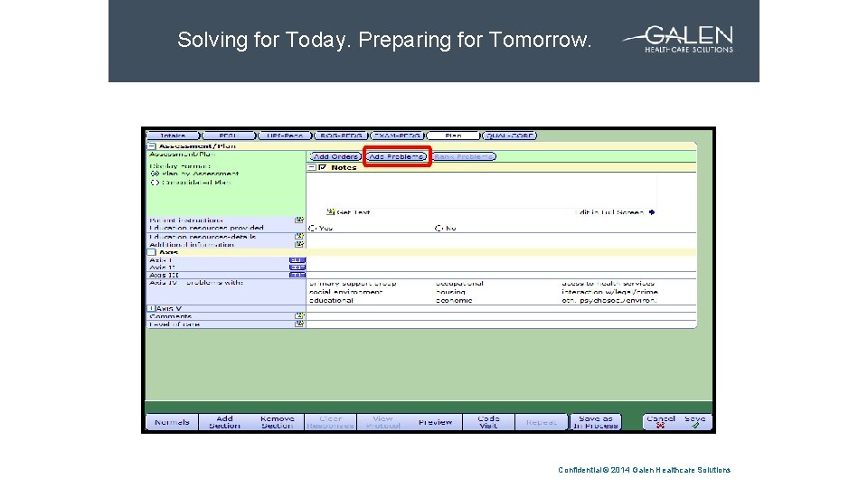Viewport: 868px width, 488px height.
Task: Click the Get Text icon under Notes
Action: point(331,211)
